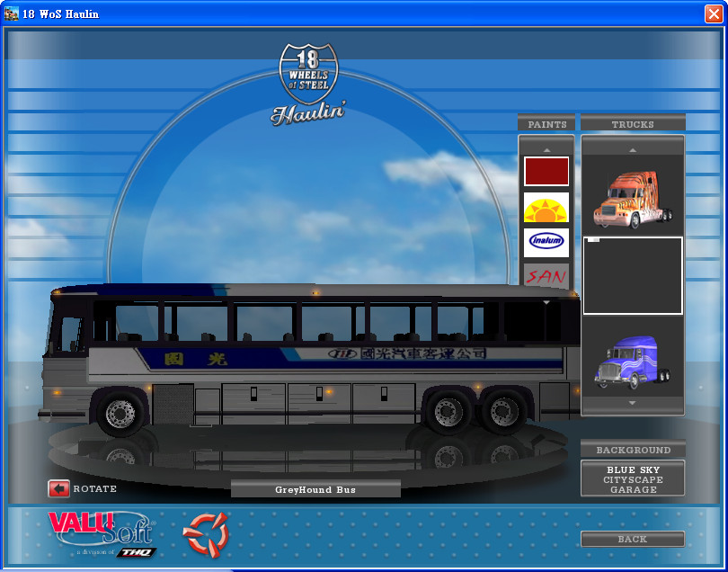Set background to Cityscape

[633, 479]
